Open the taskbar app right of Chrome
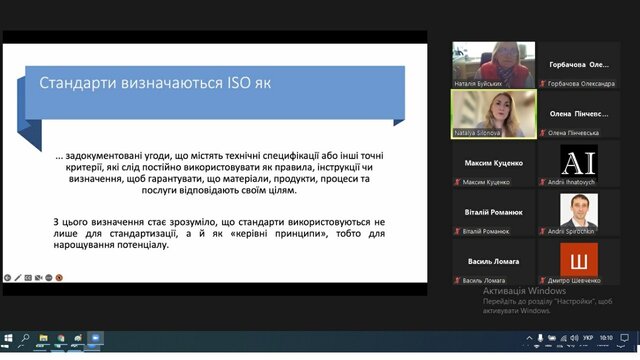The height and width of the screenshot is (360, 640). click(78, 338)
